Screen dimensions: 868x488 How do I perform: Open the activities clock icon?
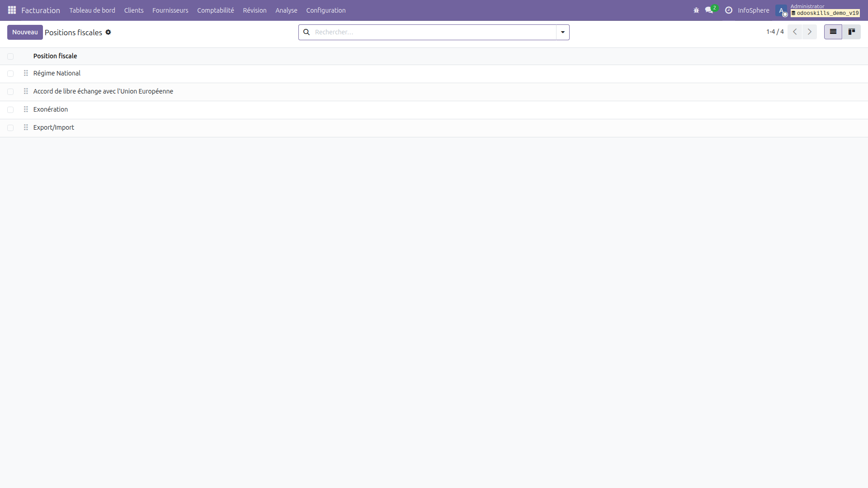point(728,10)
